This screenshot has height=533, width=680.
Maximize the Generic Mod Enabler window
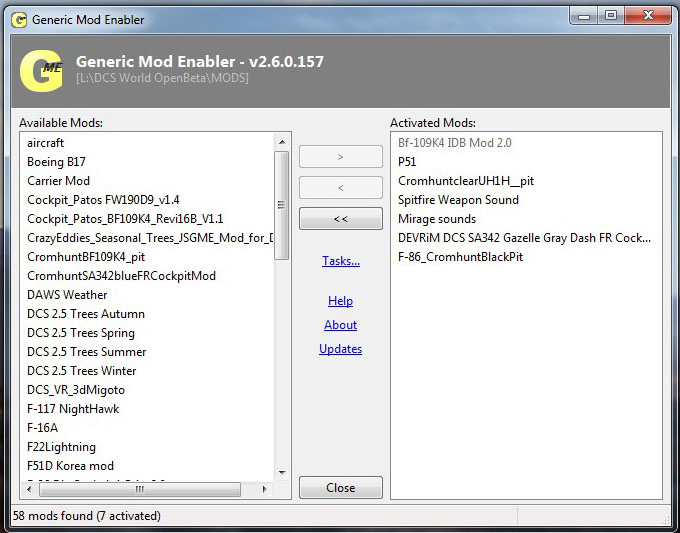611,16
